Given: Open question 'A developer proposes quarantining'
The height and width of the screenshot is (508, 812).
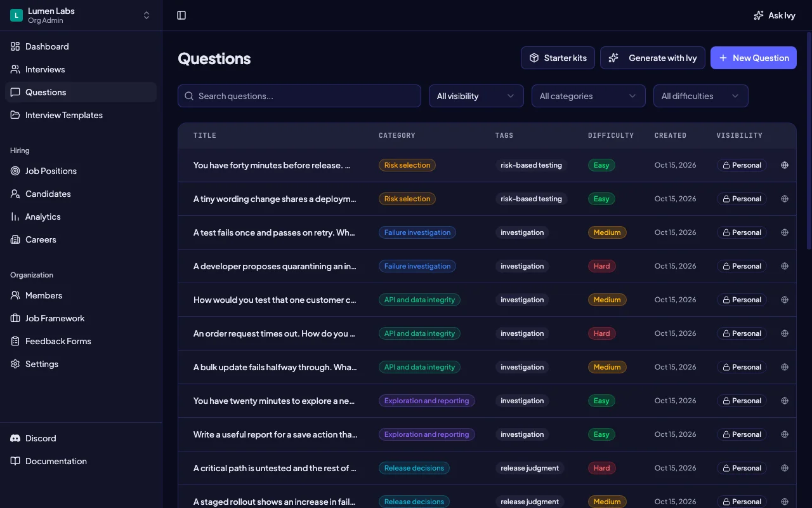Looking at the screenshot, I should (x=275, y=266).
